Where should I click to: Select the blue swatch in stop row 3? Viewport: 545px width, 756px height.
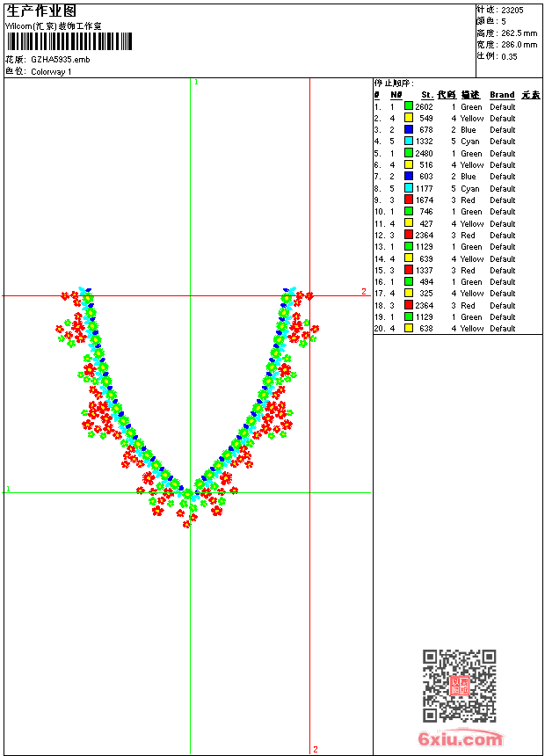tap(409, 130)
